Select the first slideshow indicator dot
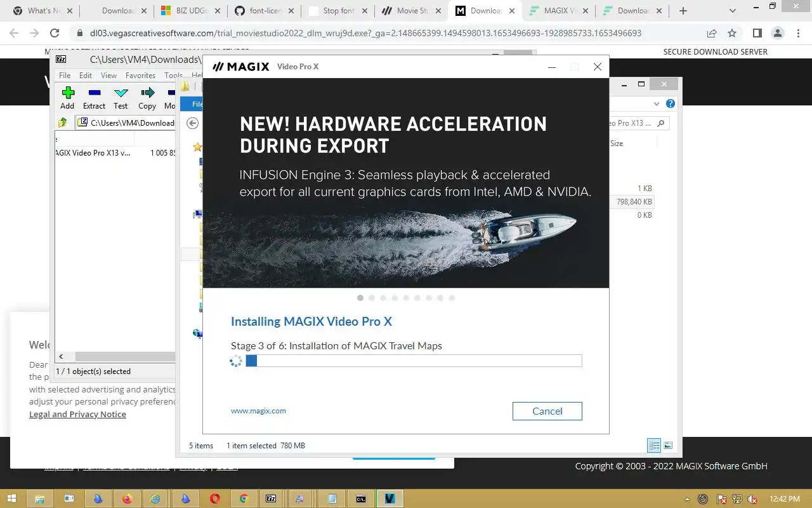 tap(360, 297)
